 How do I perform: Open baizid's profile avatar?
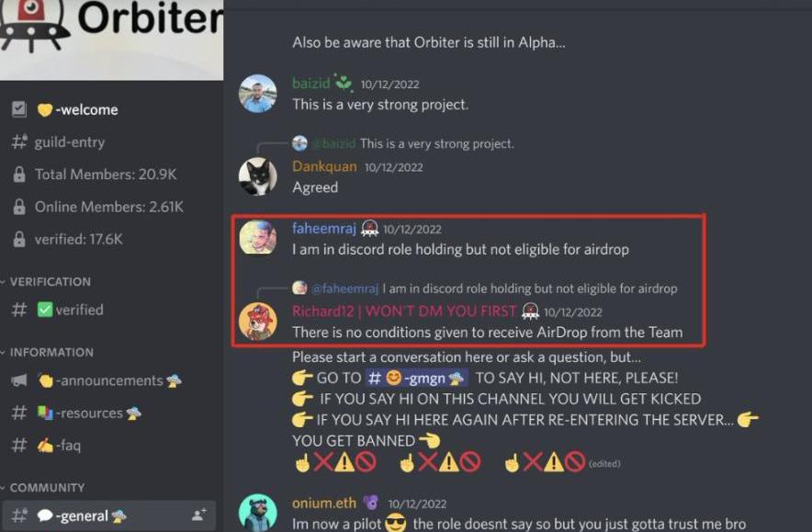tap(257, 94)
